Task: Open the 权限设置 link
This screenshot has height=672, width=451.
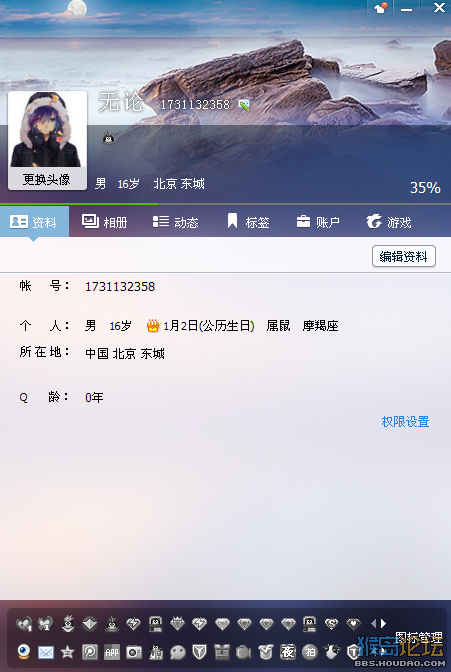Action: (405, 422)
